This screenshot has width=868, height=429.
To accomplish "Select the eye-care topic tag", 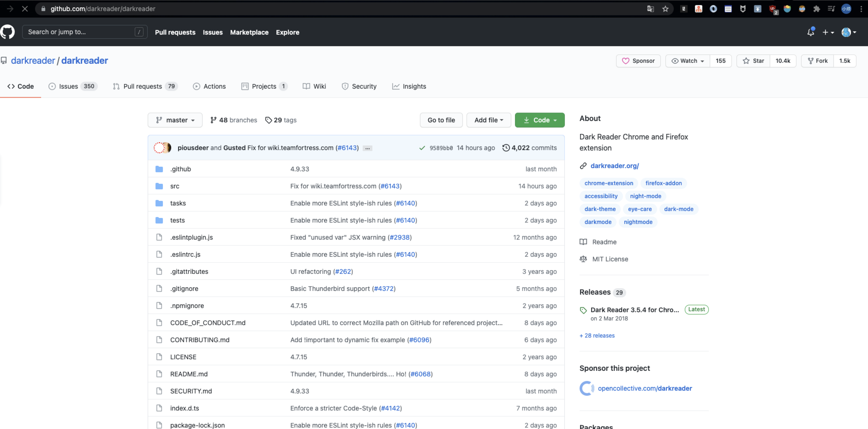I will [640, 209].
